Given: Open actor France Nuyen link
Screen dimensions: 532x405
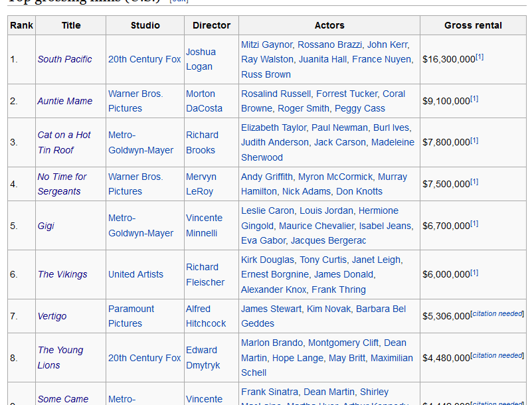Looking at the screenshot, I should (x=382, y=59).
